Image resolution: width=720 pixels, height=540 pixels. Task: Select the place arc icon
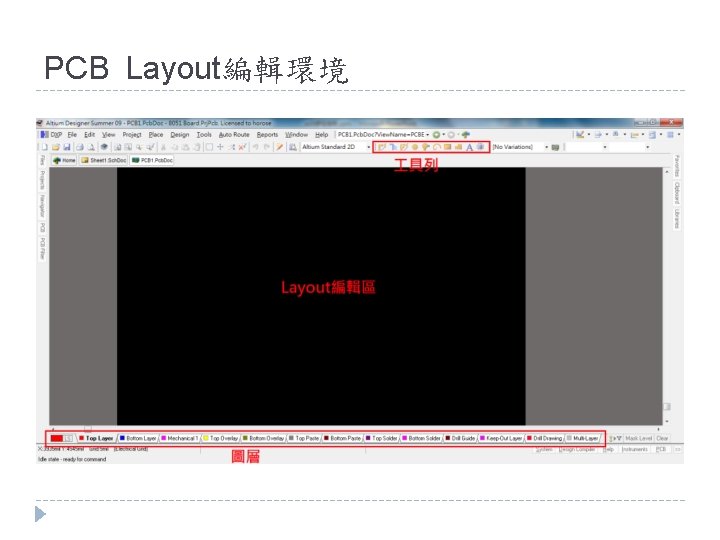point(437,147)
